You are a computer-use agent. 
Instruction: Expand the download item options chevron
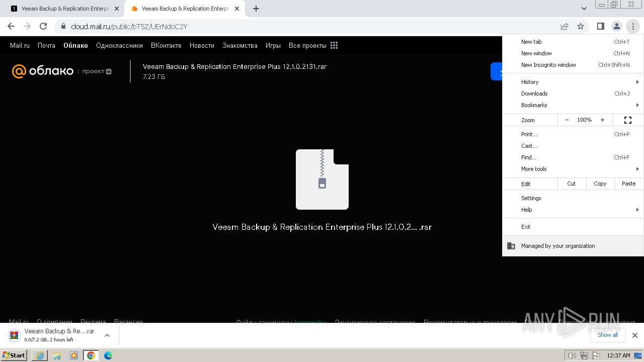107,335
